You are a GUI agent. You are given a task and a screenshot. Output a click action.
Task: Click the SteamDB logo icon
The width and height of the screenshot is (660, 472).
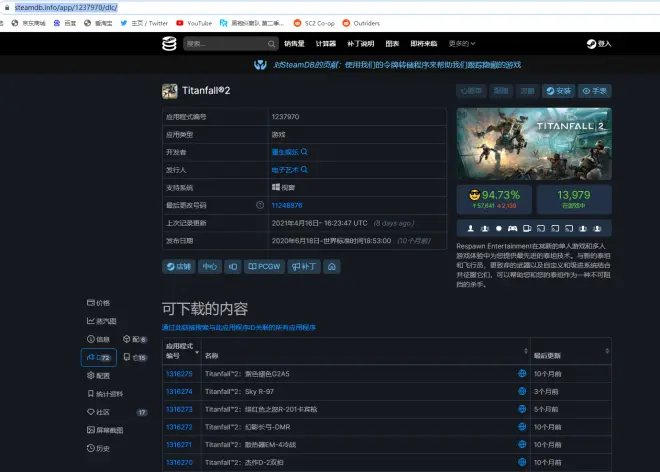171,44
